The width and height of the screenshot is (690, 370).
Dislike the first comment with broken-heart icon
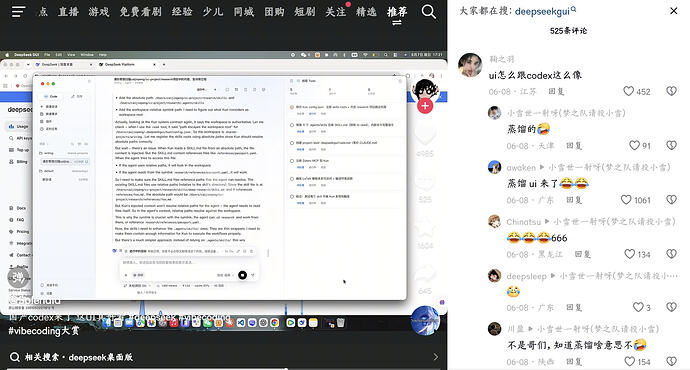pos(671,91)
